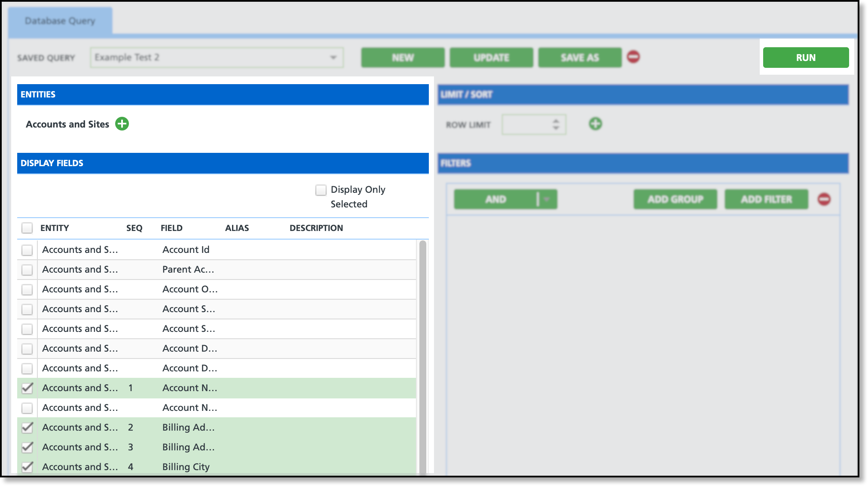Click the red remove icon beside Add Filter
Screen dimensions: 868x486
824,199
